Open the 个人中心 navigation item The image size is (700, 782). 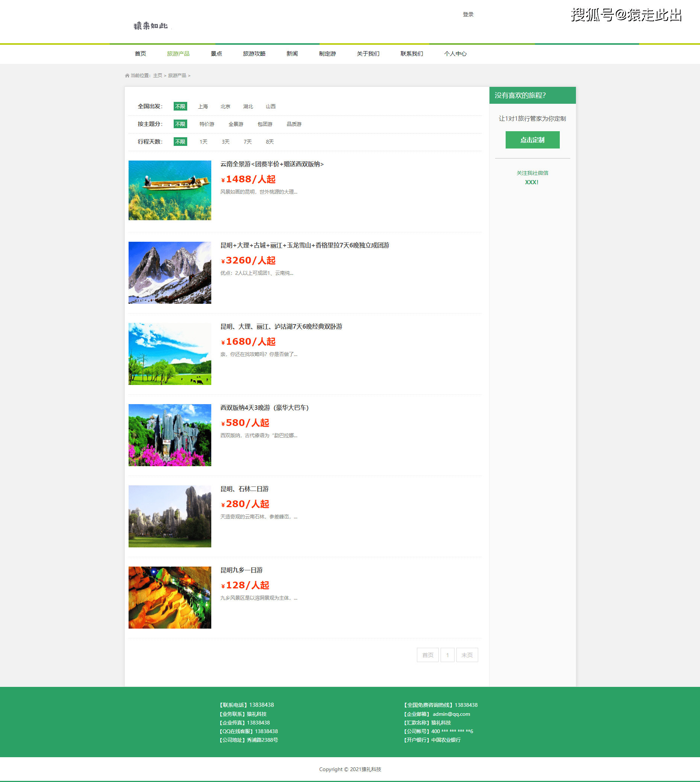[x=455, y=54]
